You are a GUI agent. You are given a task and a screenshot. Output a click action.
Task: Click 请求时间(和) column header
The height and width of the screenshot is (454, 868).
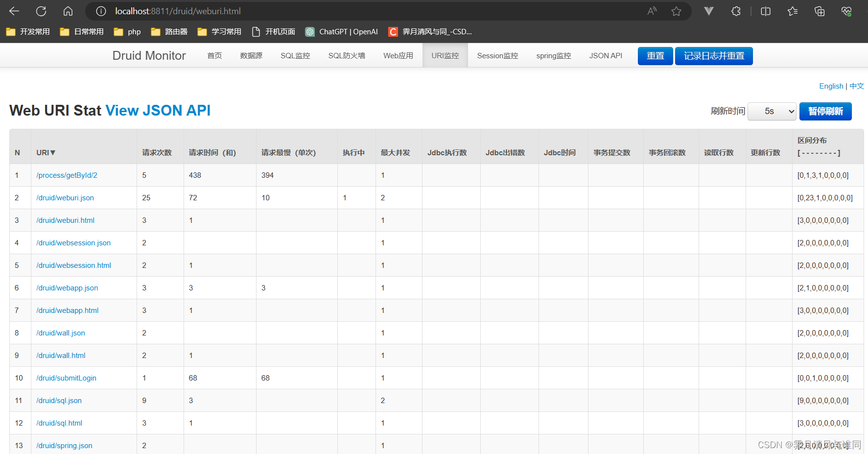coord(212,152)
